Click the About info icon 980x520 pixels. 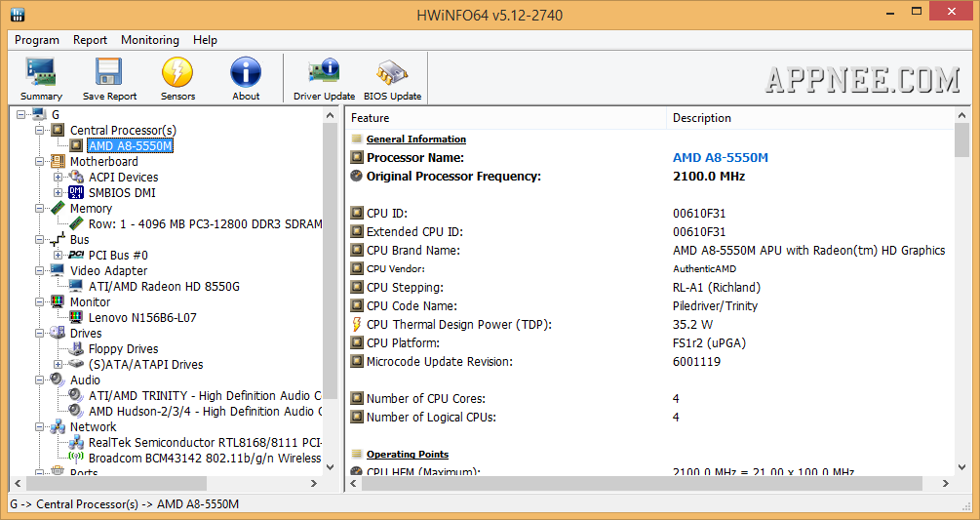pyautogui.click(x=246, y=72)
